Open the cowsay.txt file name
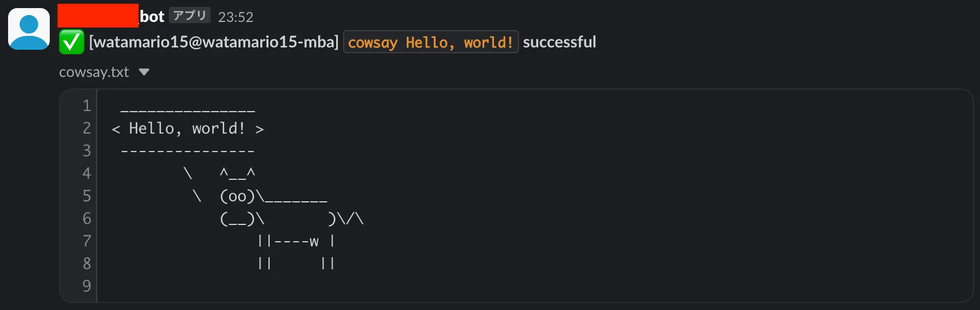Viewport: 980px width, 310px height. tap(94, 72)
